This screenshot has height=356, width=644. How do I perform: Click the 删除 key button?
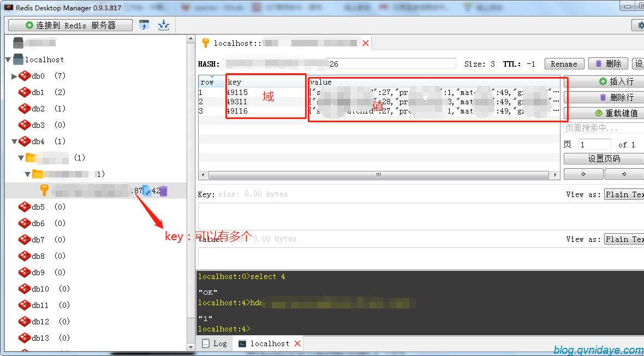coord(608,64)
